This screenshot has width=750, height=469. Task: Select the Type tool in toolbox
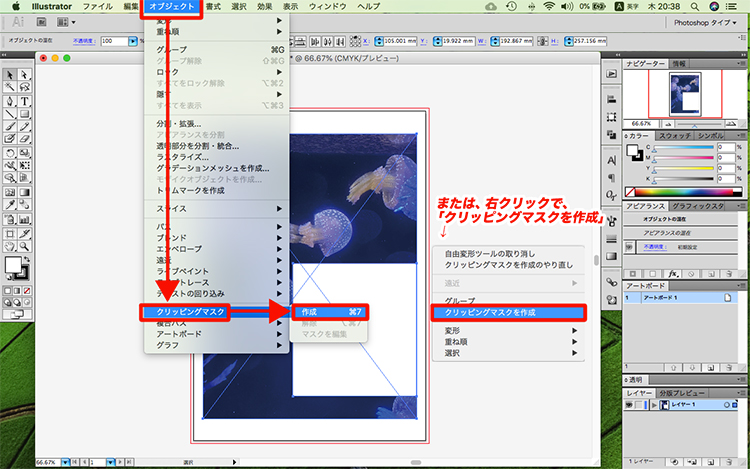pos(23,101)
